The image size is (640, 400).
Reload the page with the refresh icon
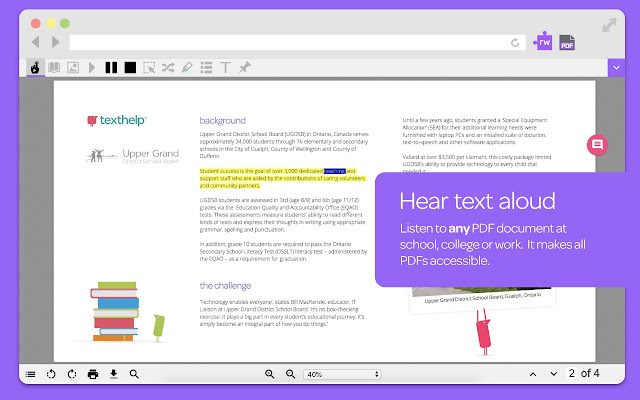click(515, 42)
